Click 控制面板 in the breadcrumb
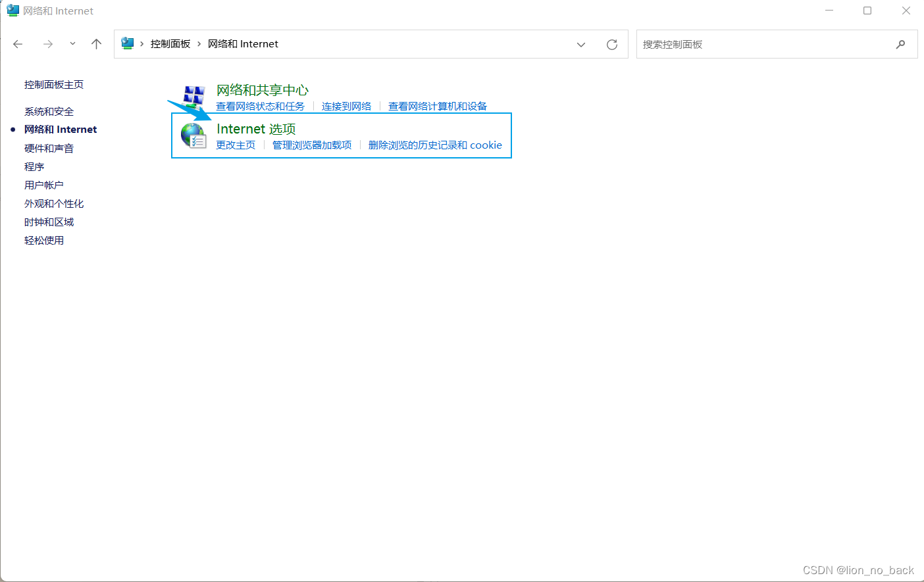The width and height of the screenshot is (924, 582). click(170, 44)
